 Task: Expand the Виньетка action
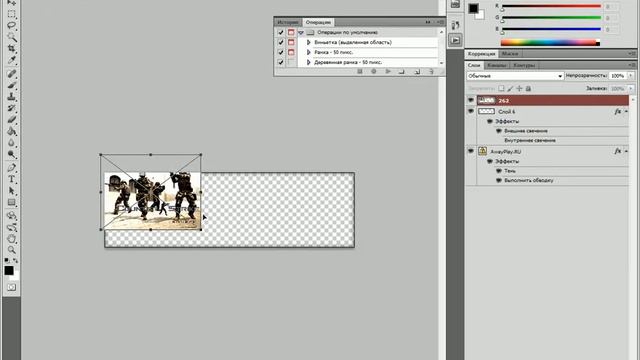tap(309, 42)
